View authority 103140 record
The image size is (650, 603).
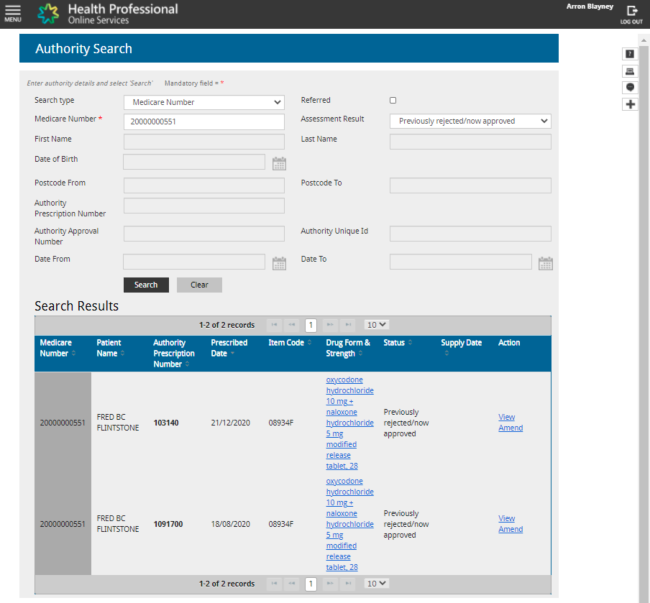[x=506, y=417]
